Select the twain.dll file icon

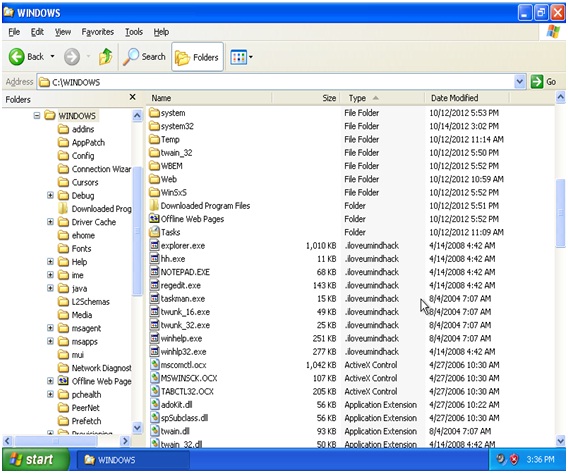click(155, 431)
